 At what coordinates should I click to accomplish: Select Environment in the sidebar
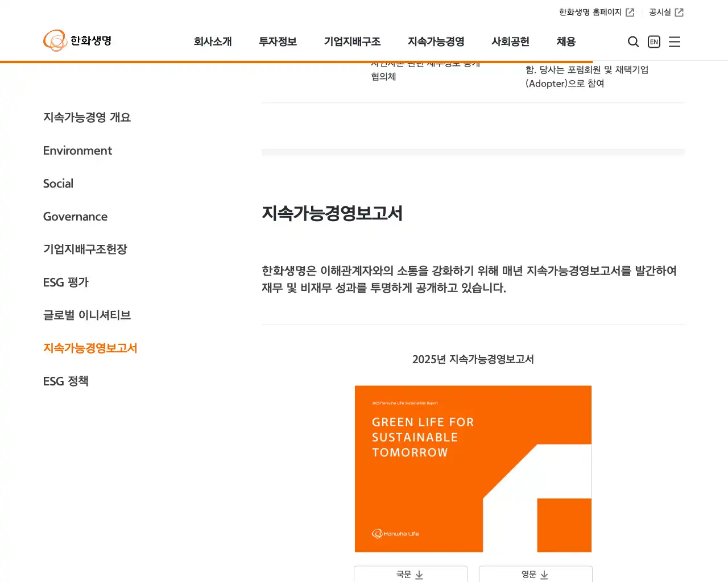click(x=77, y=150)
